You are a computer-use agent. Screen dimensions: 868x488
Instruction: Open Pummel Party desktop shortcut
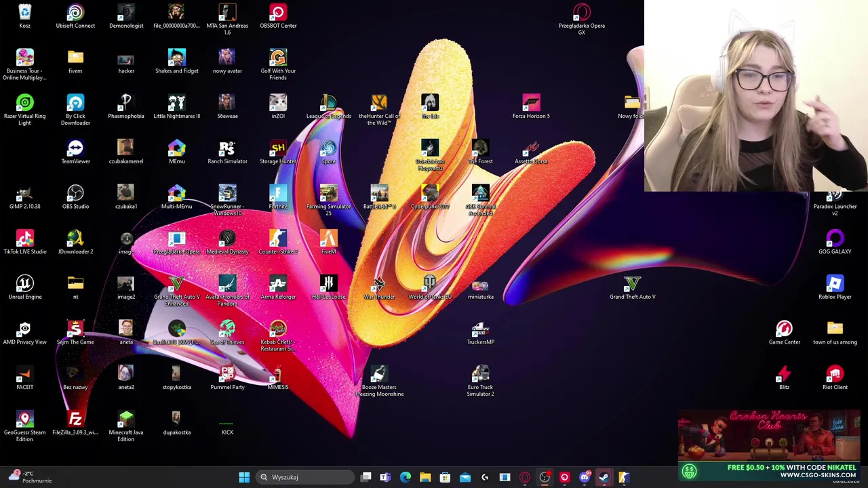tap(227, 378)
